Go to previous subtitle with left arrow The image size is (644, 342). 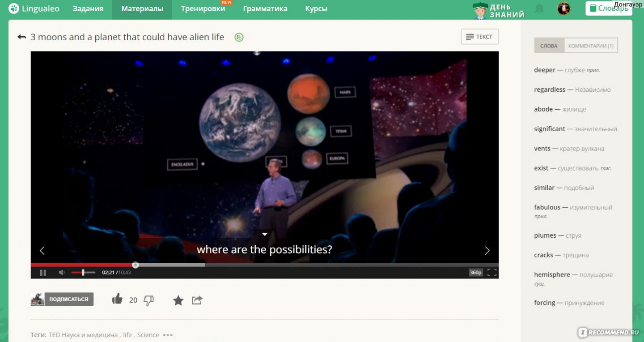[x=42, y=251]
